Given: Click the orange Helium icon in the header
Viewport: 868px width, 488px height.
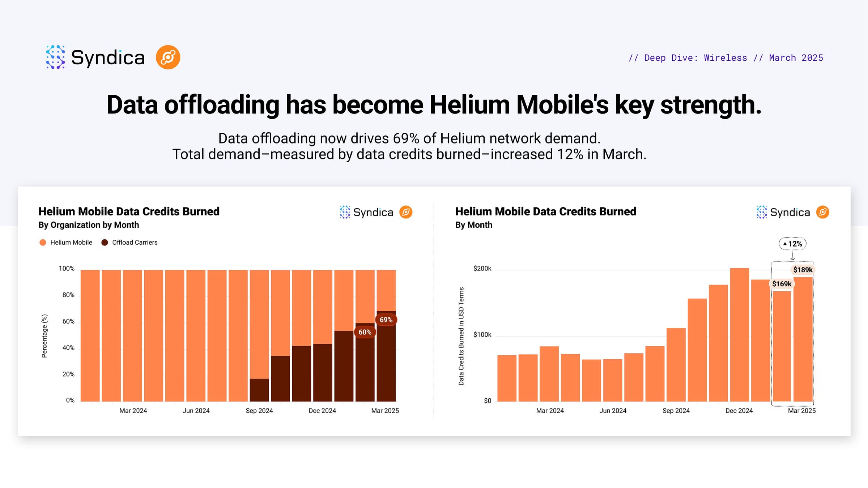Looking at the screenshot, I should pos(168,57).
